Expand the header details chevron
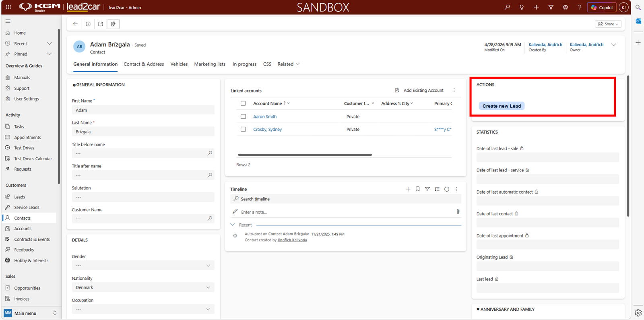 click(x=613, y=45)
